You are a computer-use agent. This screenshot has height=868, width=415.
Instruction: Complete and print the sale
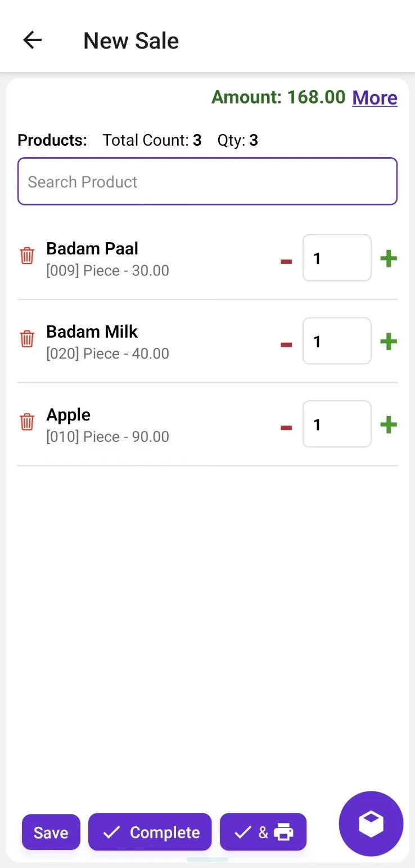[x=263, y=832]
